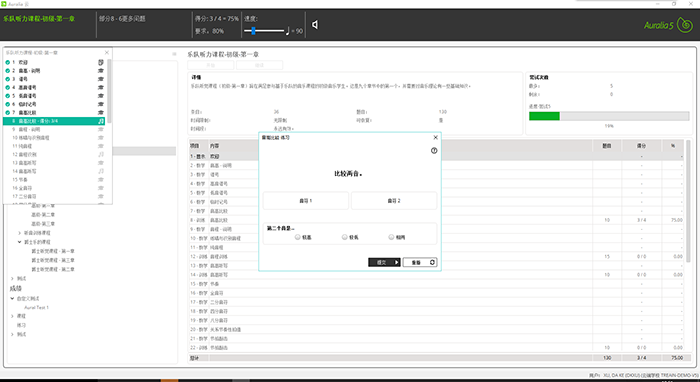Click the graduation cap icon on popup row 7
This screenshot has height=382, width=700.
pyautogui.click(x=101, y=112)
